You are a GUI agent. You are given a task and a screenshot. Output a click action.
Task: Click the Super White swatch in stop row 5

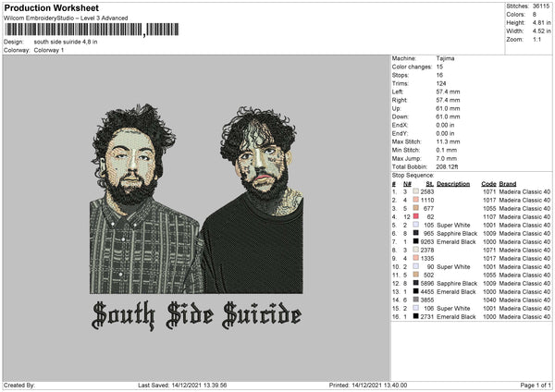coord(416,225)
